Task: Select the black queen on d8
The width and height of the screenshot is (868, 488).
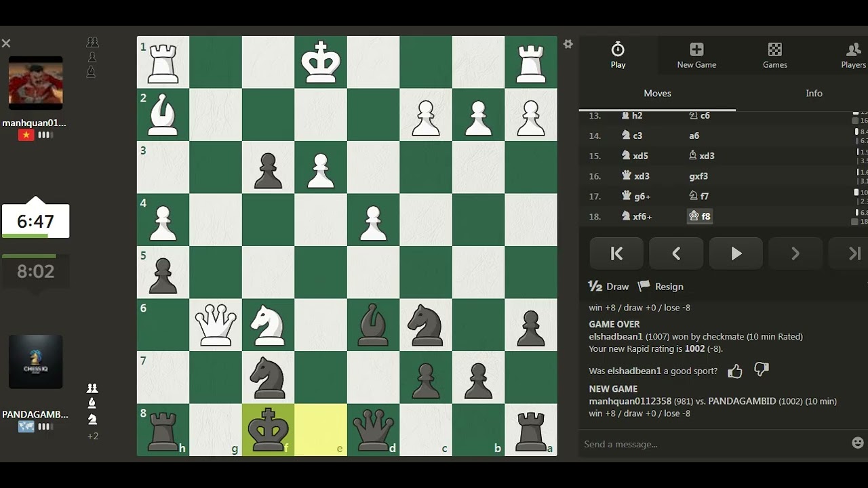Action: (x=373, y=430)
